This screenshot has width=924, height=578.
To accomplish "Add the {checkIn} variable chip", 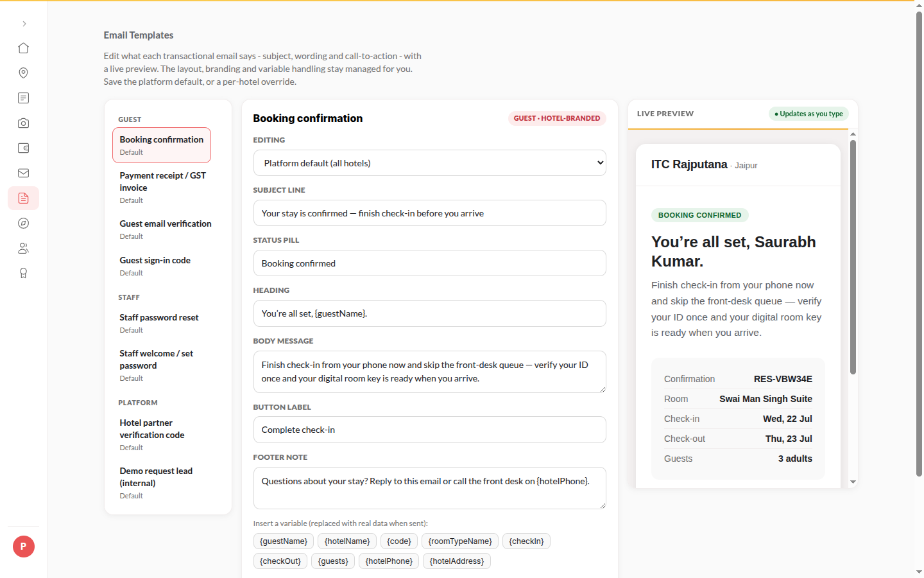I will click(x=526, y=541).
